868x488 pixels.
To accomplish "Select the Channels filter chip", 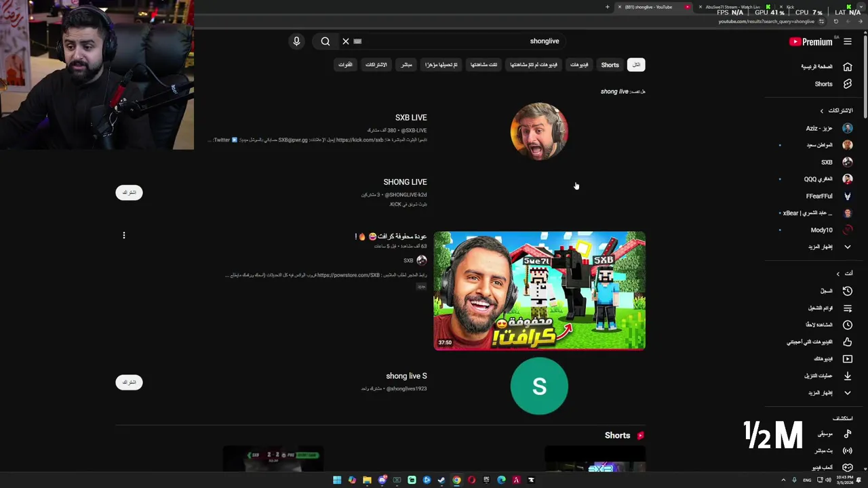I will click(346, 65).
